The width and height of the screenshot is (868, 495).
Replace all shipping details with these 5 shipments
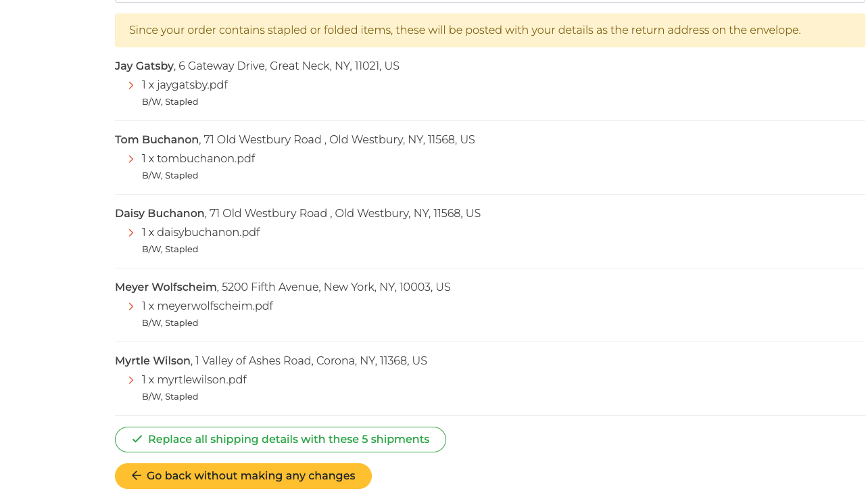point(281,440)
